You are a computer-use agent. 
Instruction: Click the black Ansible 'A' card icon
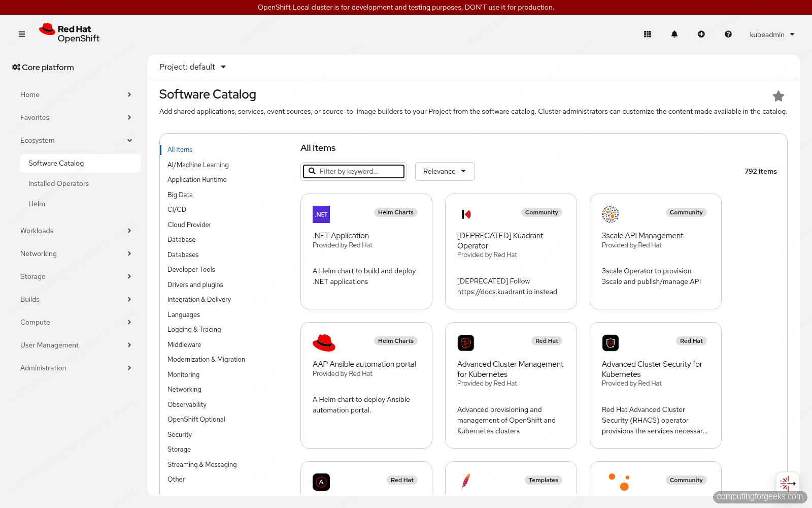(321, 482)
